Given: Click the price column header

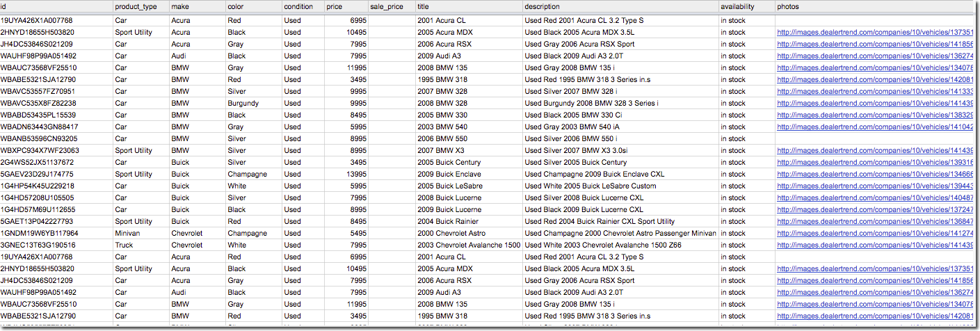Looking at the screenshot, I should (x=346, y=6).
